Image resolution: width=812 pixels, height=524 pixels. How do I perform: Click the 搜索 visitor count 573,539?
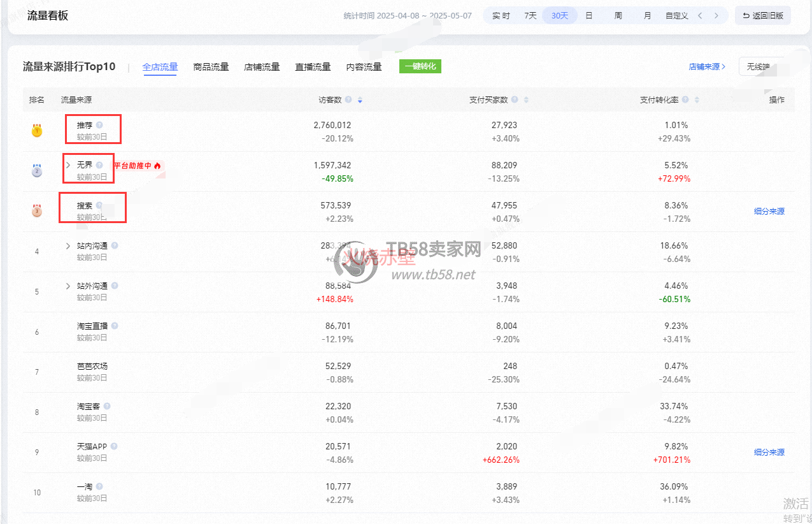pyautogui.click(x=336, y=205)
